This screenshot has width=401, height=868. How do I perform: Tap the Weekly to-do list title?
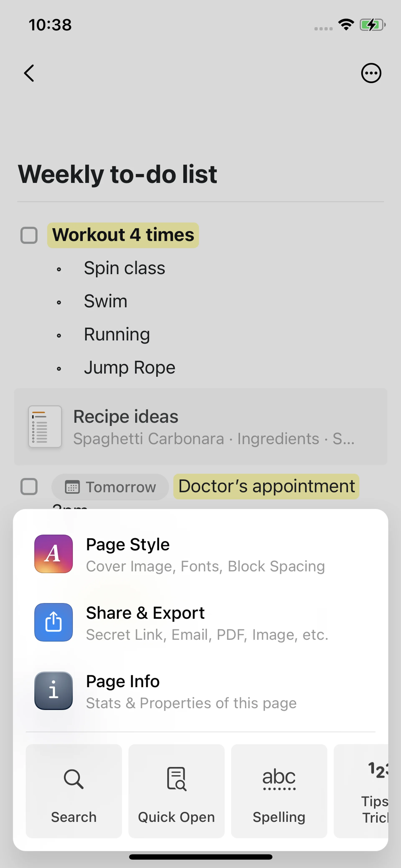pos(117,174)
